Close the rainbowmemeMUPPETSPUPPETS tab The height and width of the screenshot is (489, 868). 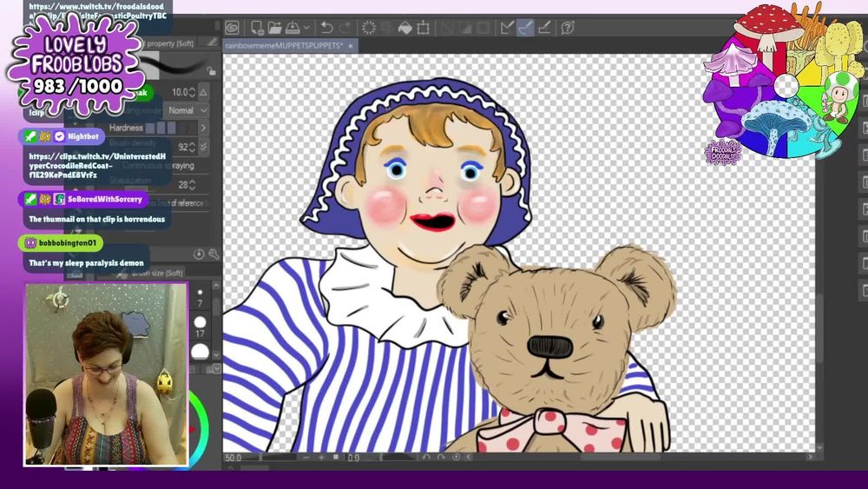pyautogui.click(x=351, y=46)
